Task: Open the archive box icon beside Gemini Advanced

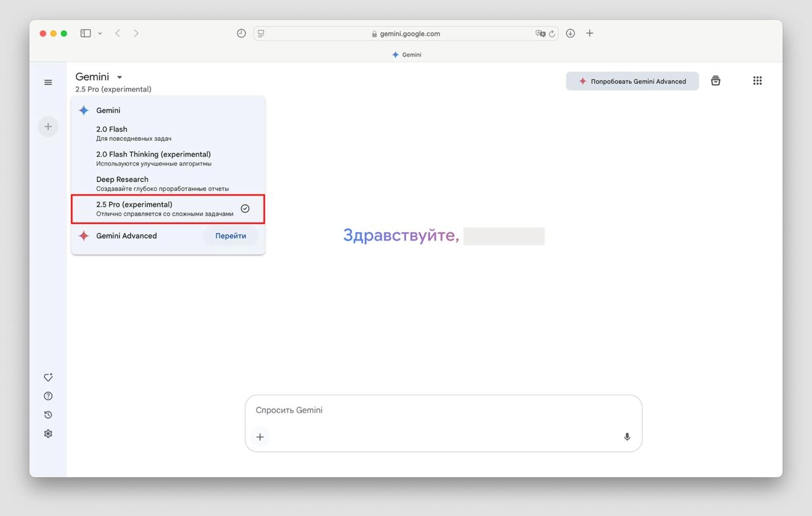Action: (716, 81)
